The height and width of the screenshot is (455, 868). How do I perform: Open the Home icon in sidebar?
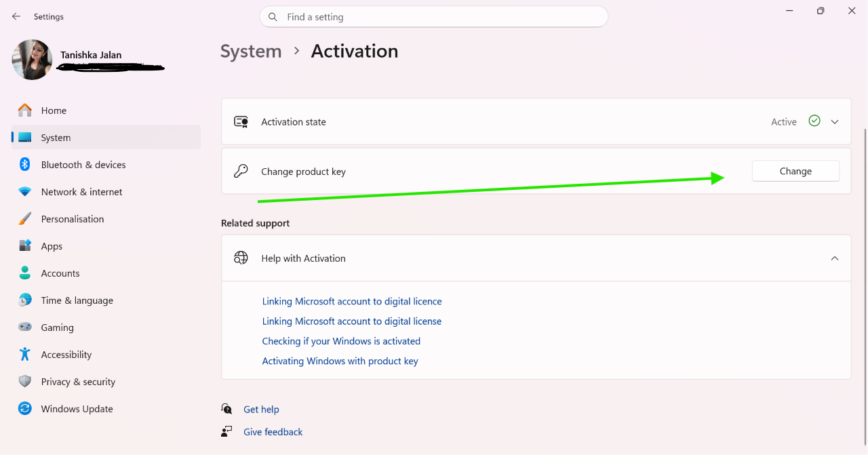point(25,110)
